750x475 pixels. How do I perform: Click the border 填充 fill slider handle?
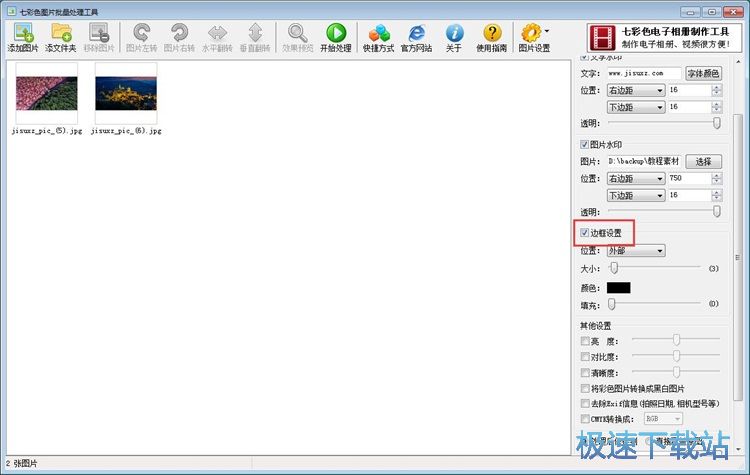point(612,304)
